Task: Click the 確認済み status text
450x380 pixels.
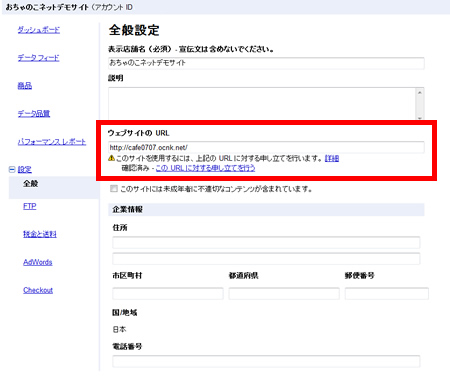Action: pyautogui.click(x=135, y=168)
